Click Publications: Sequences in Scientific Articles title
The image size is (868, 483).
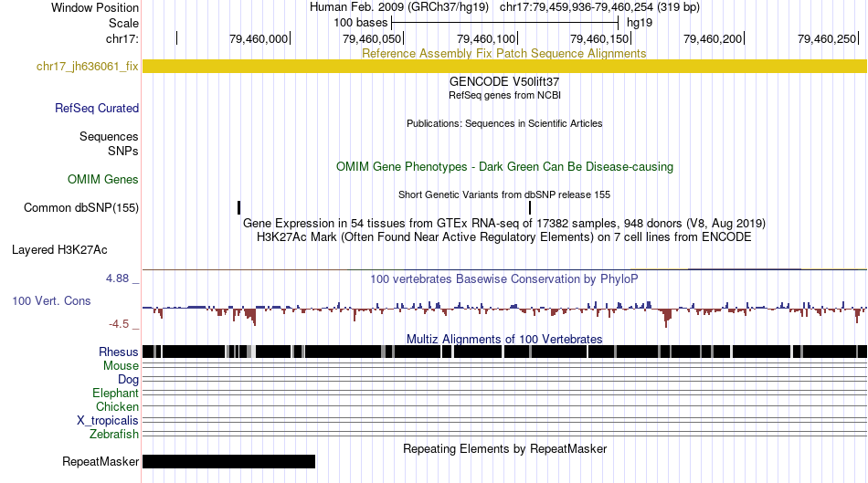coord(504,123)
